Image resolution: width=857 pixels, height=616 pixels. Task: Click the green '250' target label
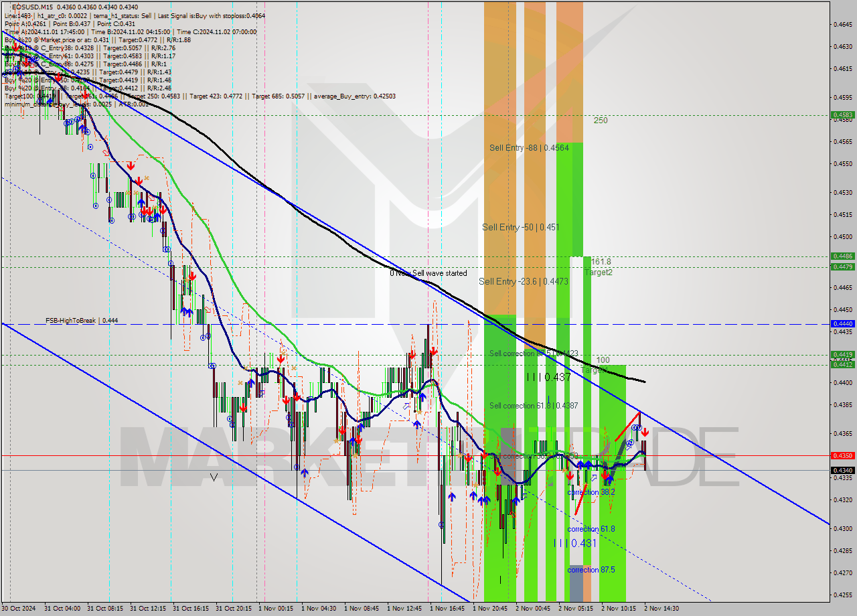601,121
